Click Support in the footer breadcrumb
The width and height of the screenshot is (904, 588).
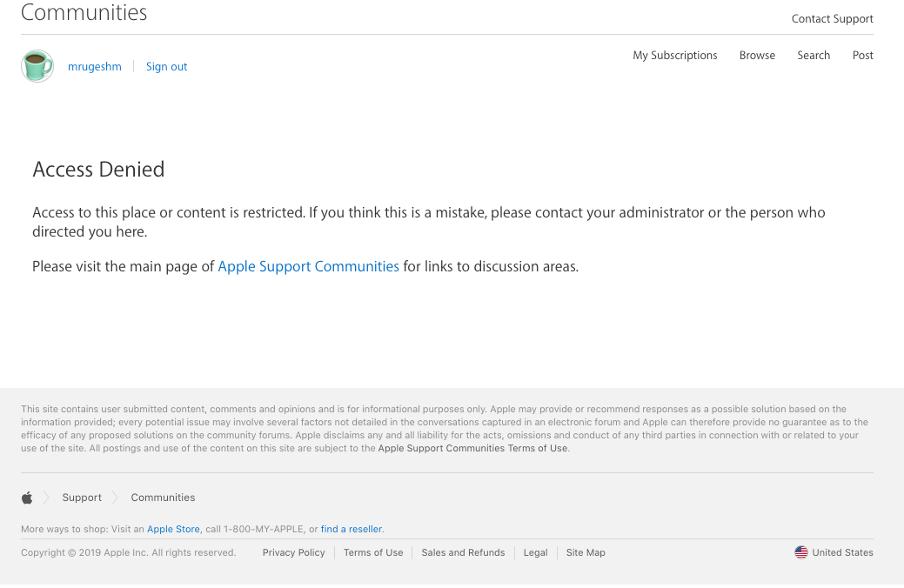coord(82,498)
